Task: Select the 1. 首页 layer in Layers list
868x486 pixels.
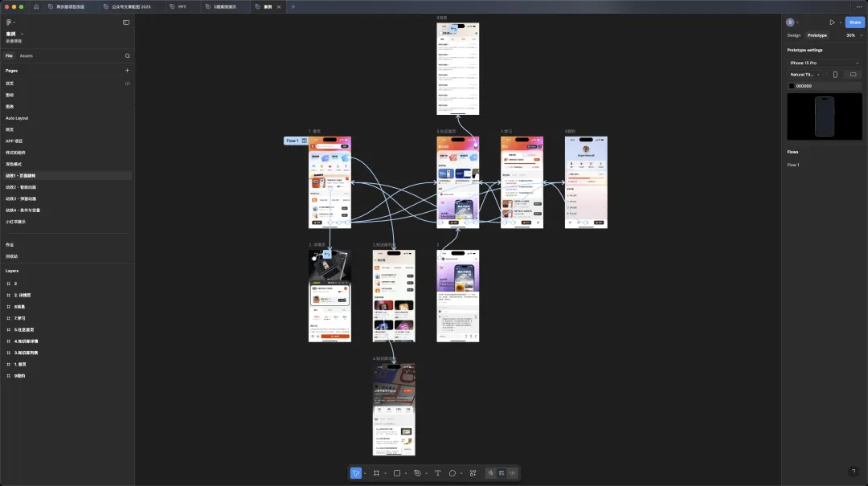Action: tap(20, 364)
